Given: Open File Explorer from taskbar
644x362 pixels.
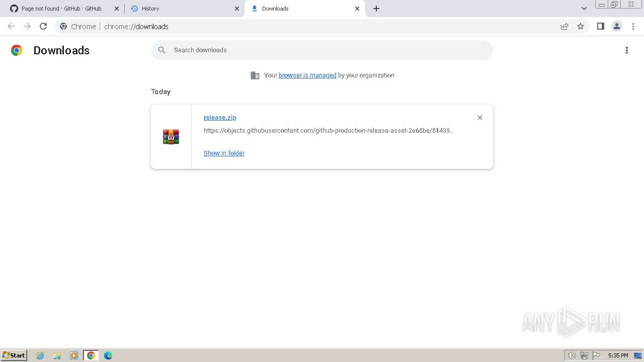Looking at the screenshot, I should click(x=57, y=355).
